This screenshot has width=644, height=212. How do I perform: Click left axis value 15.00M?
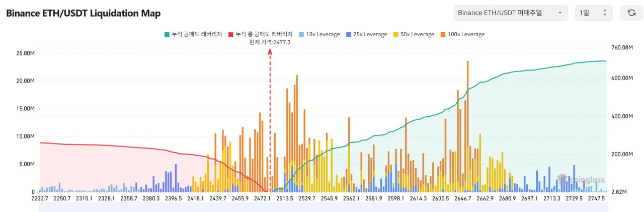[26, 108]
